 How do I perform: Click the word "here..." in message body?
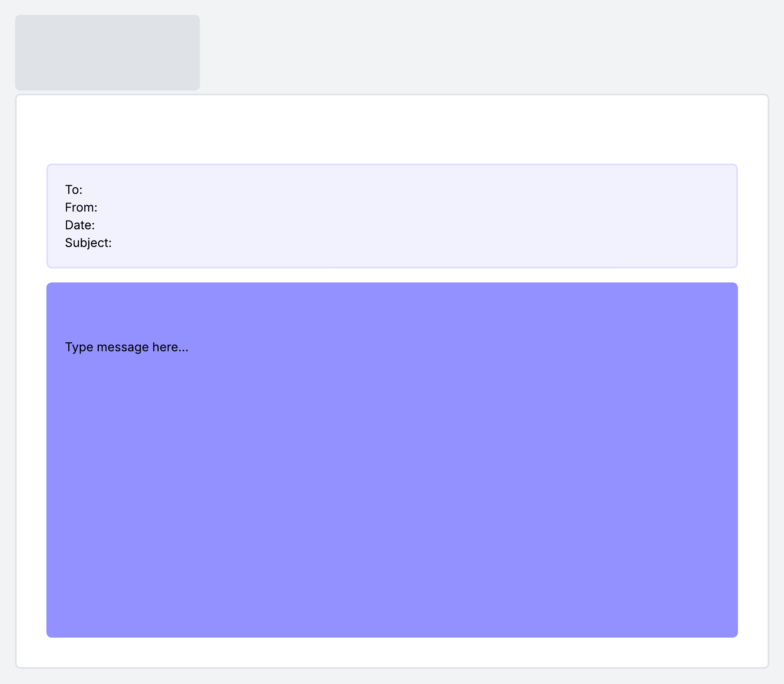pyautogui.click(x=170, y=347)
